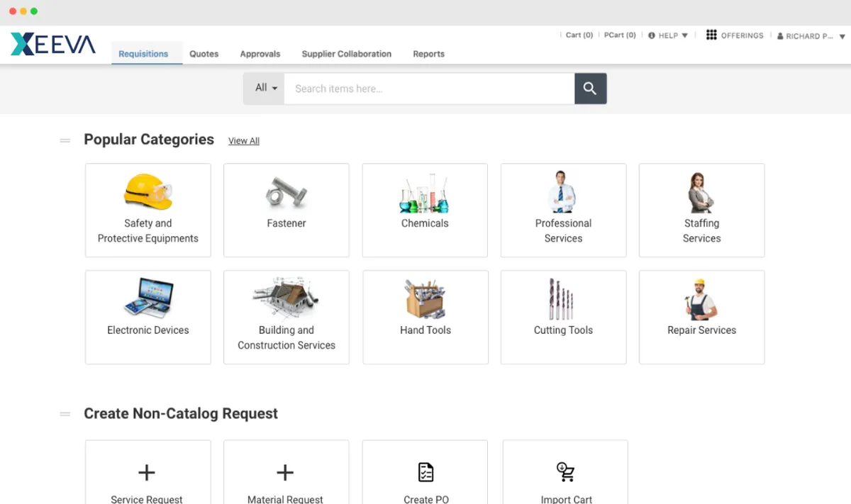851x504 pixels.
Task: Click the Cutting Tools label
Action: pyautogui.click(x=564, y=330)
